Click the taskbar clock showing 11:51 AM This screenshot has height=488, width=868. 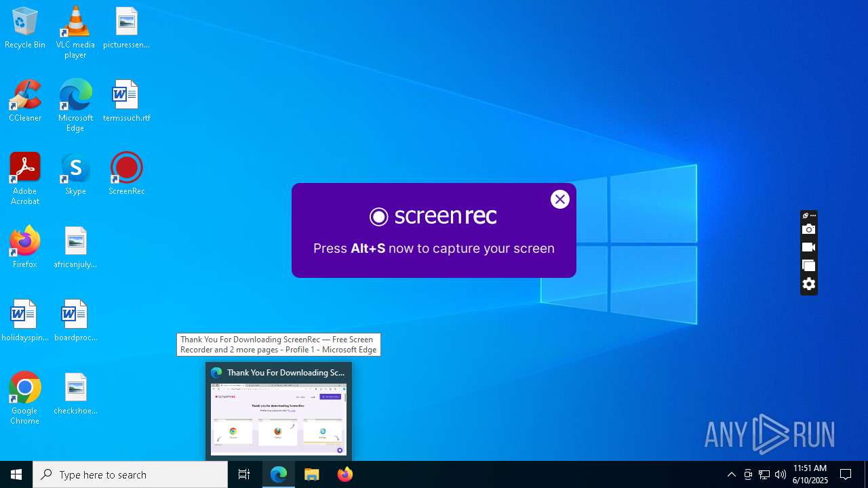click(x=810, y=474)
